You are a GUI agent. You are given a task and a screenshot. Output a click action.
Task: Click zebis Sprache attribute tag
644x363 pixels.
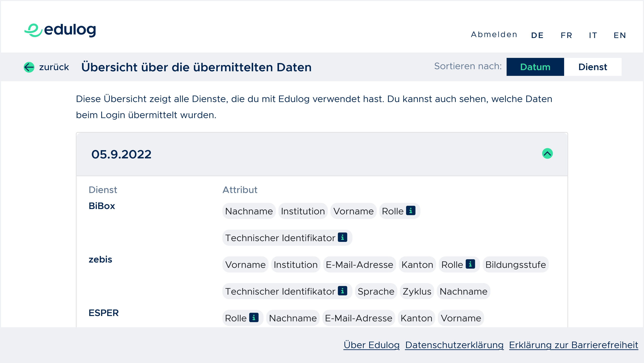pos(376,291)
